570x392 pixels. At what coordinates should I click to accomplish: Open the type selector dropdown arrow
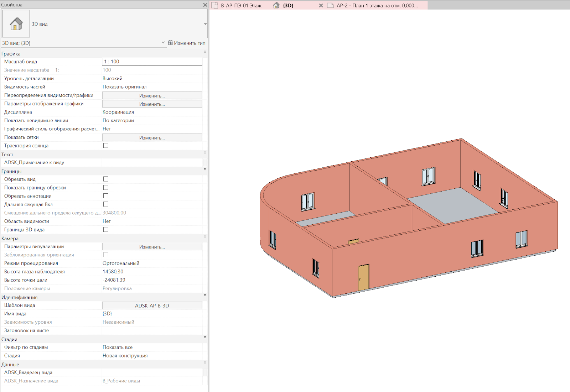pos(205,24)
